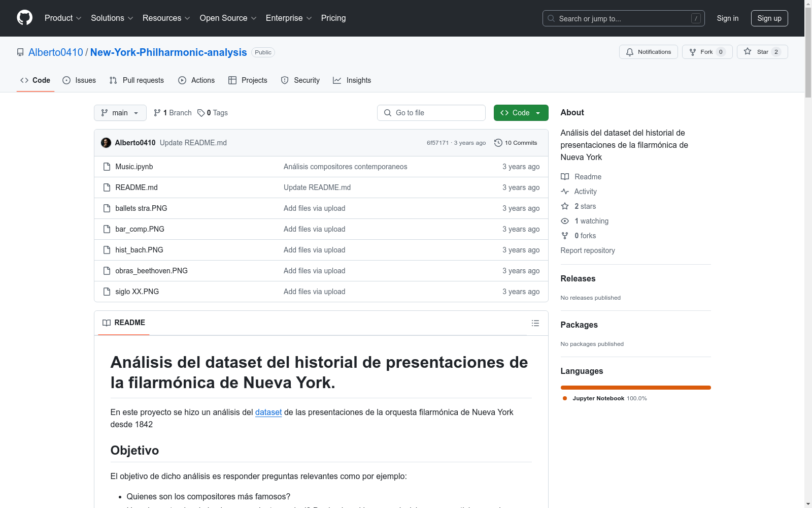Screen dimensions: 812x508
Task: View the 10 Commits history
Action: 516,143
